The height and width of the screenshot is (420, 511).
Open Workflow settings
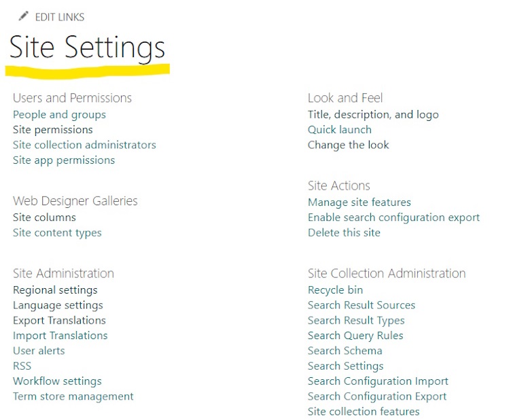(57, 381)
